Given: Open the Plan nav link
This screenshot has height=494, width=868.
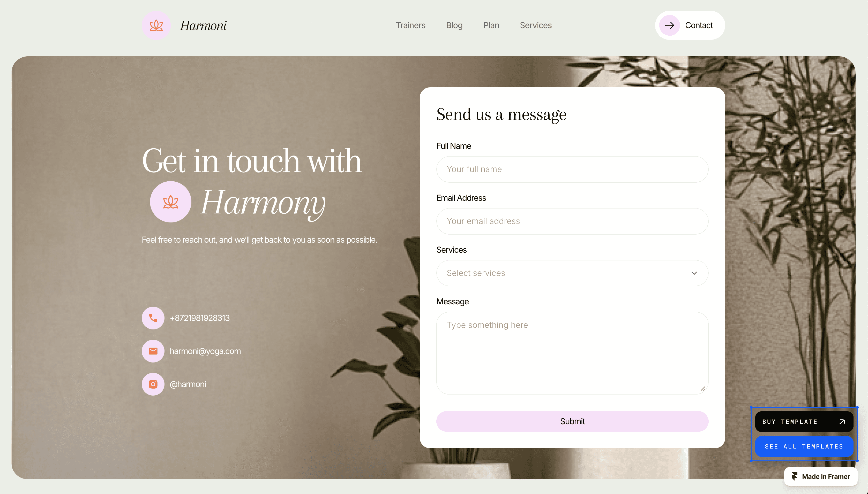Looking at the screenshot, I should (491, 25).
